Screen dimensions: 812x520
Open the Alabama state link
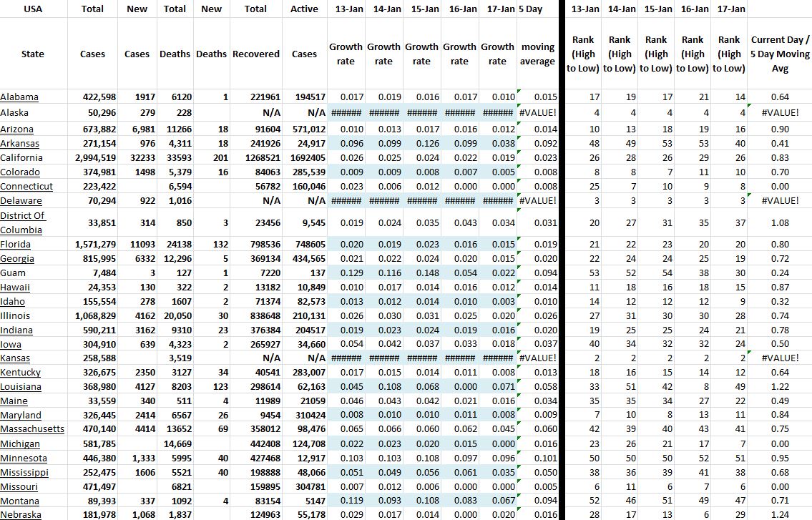(x=19, y=97)
